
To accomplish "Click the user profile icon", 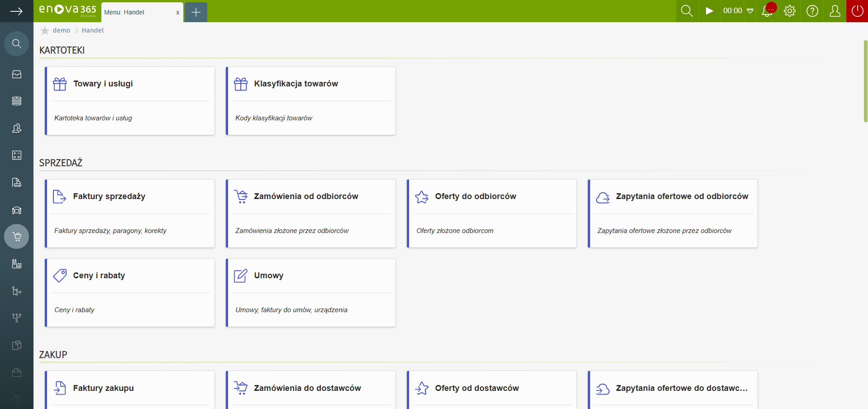I will [x=835, y=11].
